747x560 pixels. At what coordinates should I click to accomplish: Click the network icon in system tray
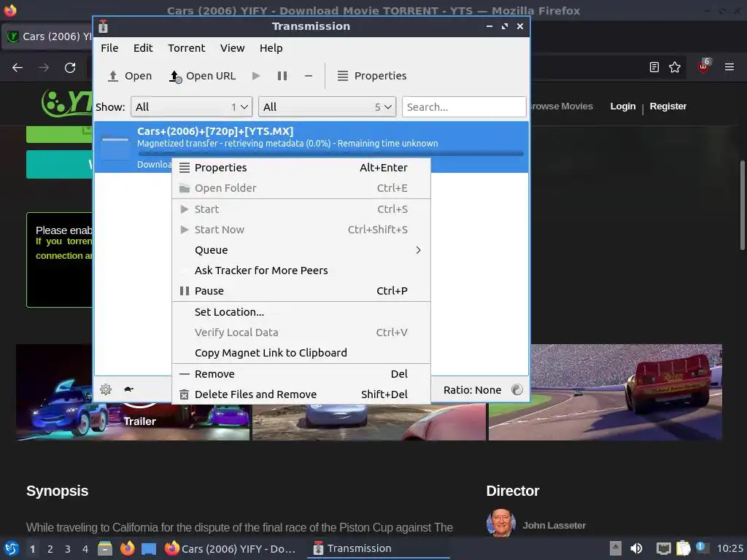click(664, 548)
